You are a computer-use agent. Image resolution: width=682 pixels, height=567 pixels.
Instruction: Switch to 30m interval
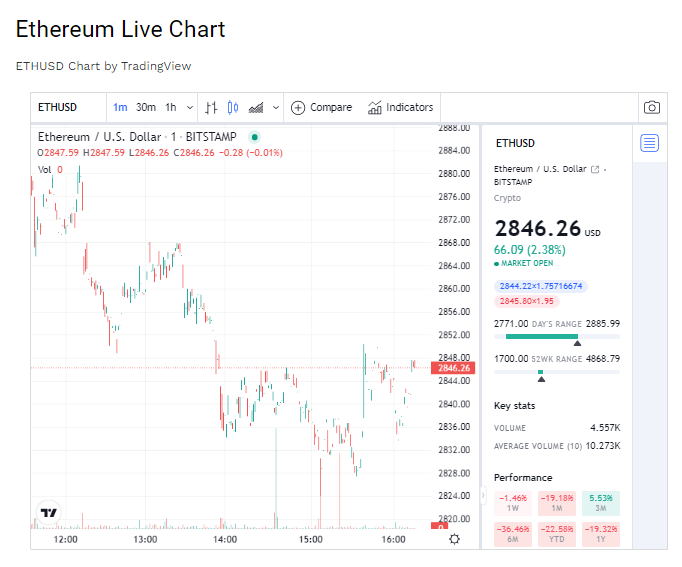point(146,107)
